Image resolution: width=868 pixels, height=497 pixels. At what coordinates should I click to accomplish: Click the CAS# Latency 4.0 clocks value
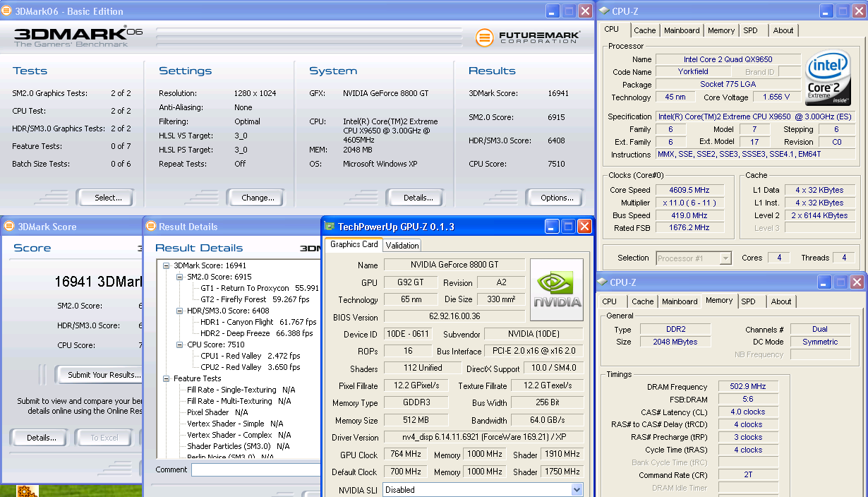coord(749,412)
